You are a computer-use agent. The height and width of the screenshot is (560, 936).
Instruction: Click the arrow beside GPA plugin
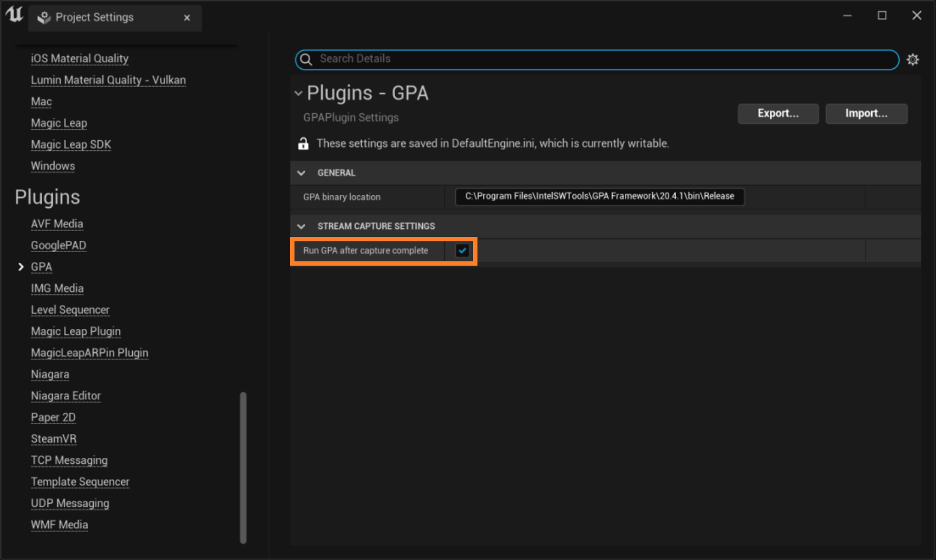[x=21, y=267]
